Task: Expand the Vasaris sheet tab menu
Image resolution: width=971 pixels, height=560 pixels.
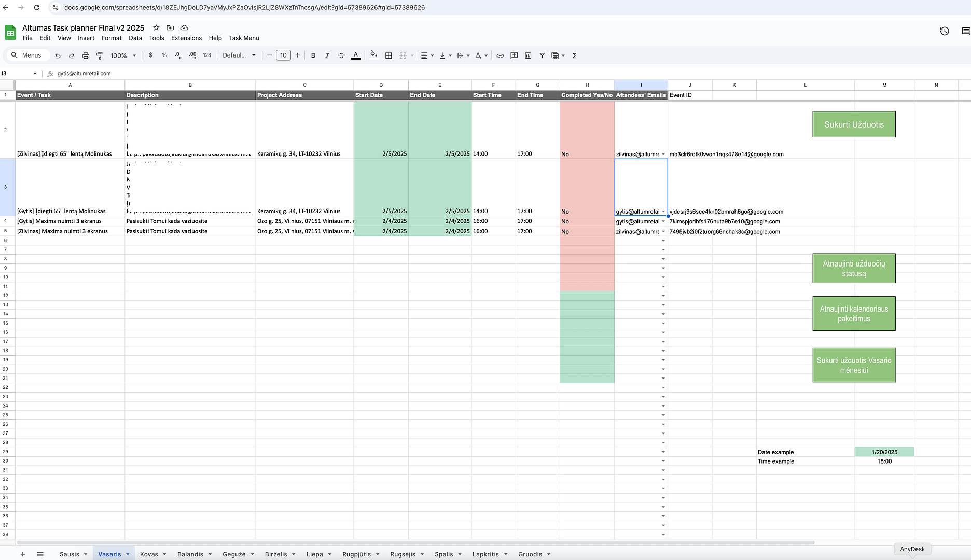Action: click(128, 554)
